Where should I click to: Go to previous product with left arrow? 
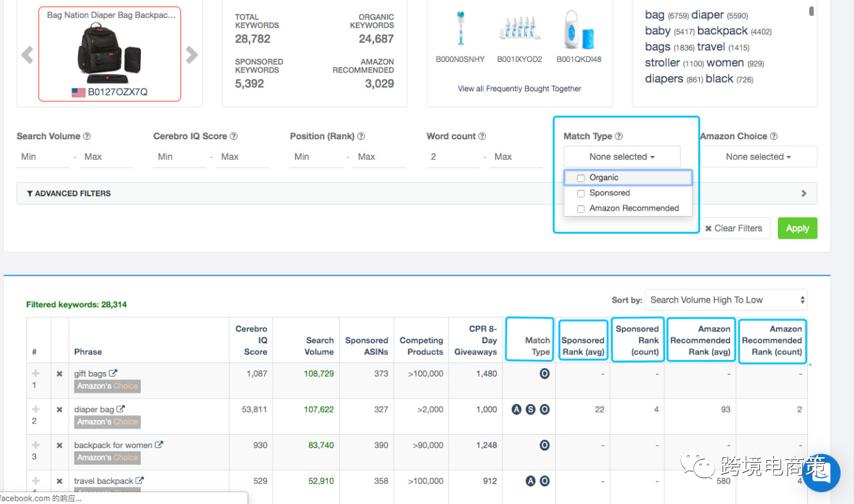coord(27,55)
